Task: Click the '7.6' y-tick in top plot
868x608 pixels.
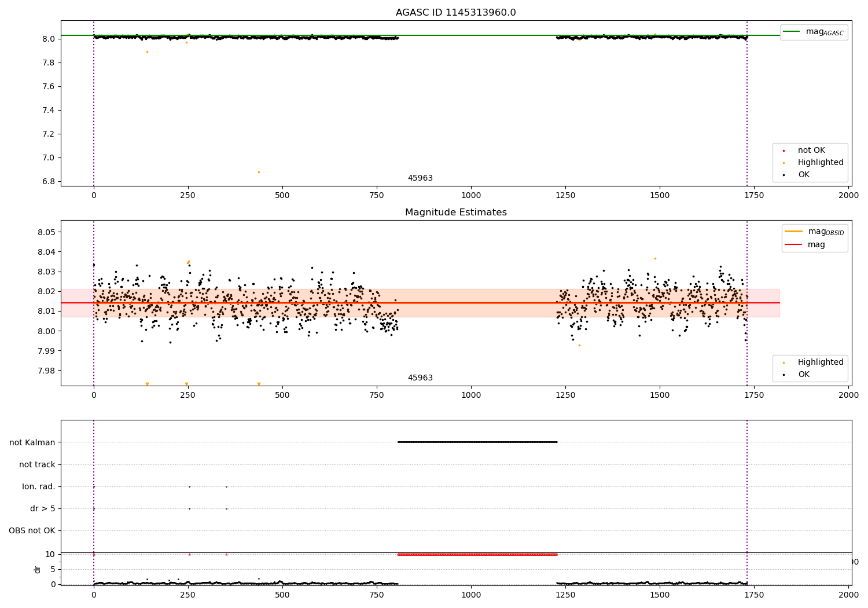Action: pos(49,86)
